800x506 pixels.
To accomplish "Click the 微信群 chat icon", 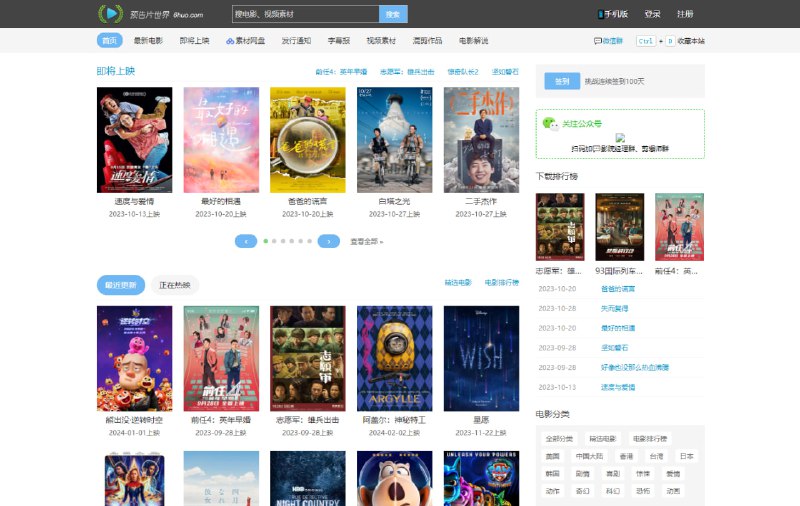I will point(598,41).
